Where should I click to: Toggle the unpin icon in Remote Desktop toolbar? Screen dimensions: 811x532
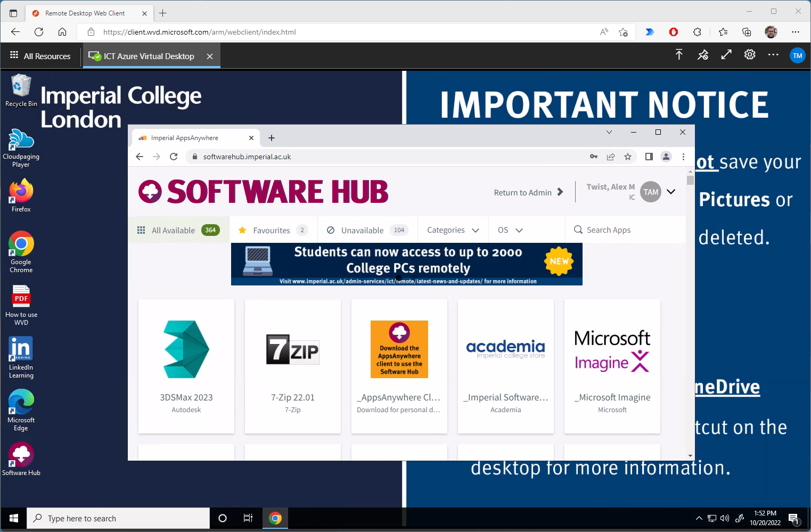[x=703, y=55]
